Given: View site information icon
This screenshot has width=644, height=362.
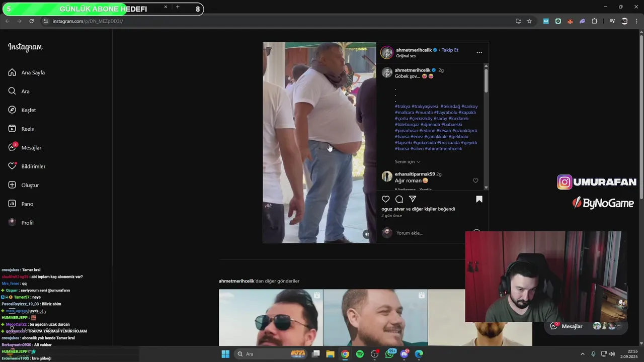Looking at the screenshot, I should pos(46,21).
